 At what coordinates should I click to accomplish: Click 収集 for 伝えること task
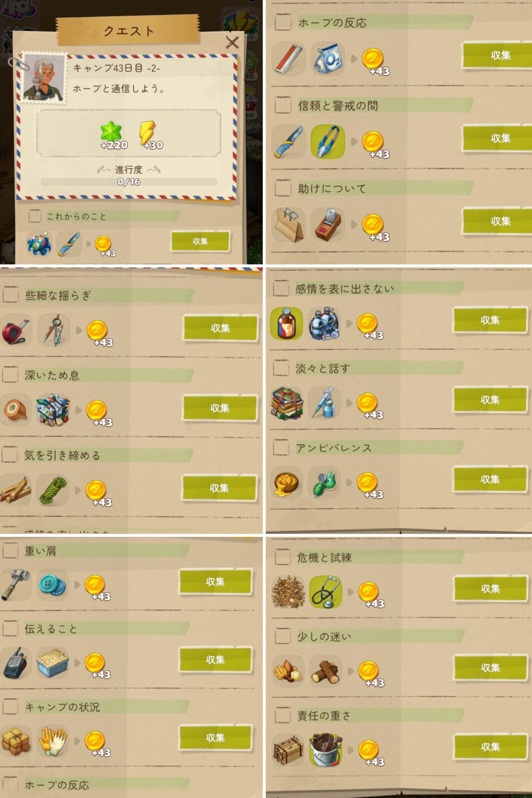[215, 660]
